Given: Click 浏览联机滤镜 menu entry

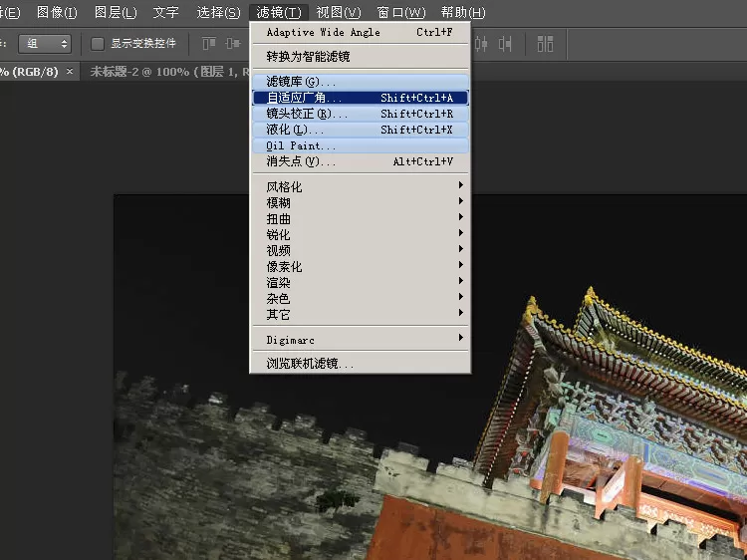Looking at the screenshot, I should (360, 363).
